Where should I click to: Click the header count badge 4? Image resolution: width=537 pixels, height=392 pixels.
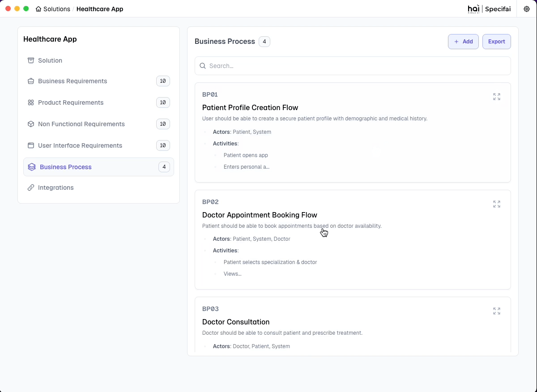[x=264, y=42]
